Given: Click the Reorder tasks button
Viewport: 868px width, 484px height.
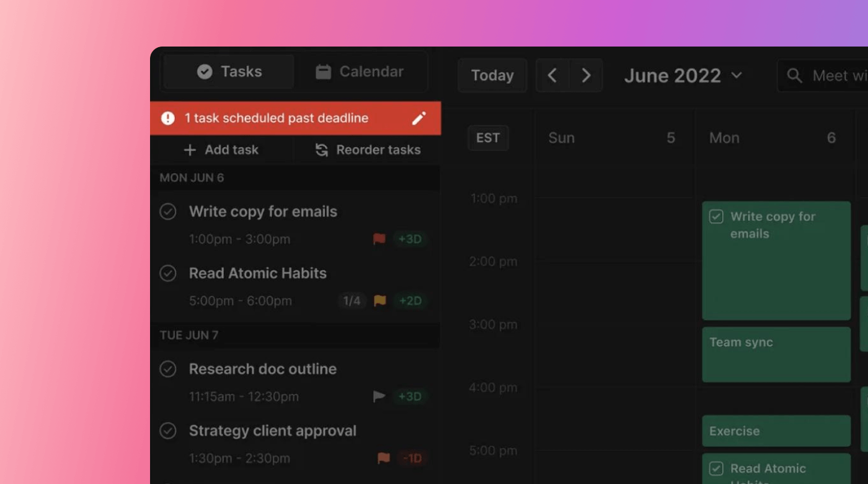Looking at the screenshot, I should (368, 150).
